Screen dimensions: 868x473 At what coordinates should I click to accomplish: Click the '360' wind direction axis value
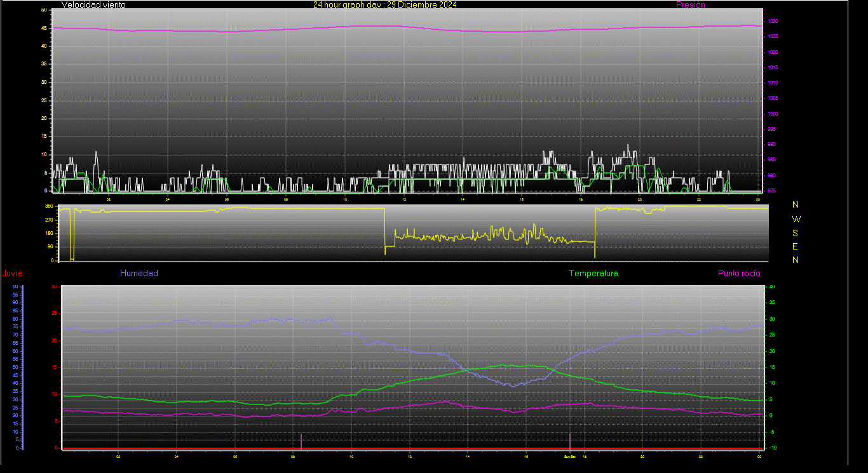49,206
